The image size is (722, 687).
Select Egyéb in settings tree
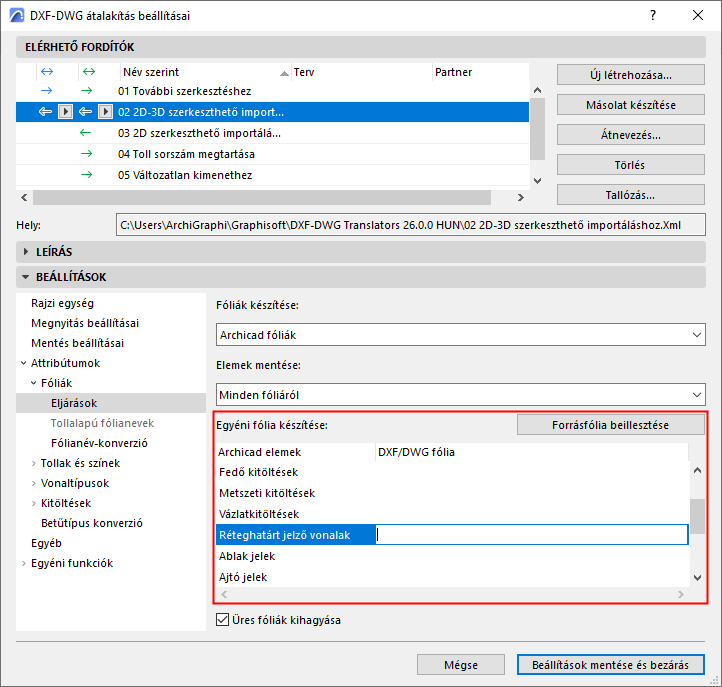click(x=46, y=543)
